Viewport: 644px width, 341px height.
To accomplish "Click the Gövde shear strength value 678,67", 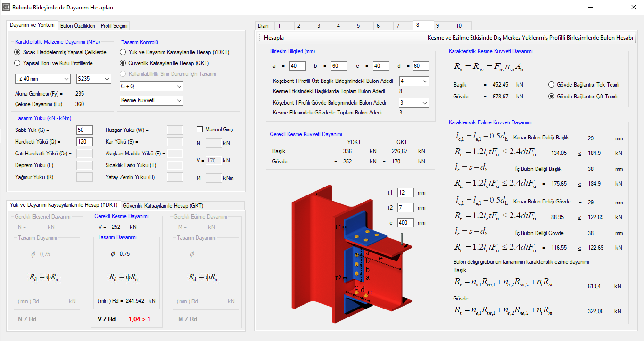I will [x=500, y=97].
